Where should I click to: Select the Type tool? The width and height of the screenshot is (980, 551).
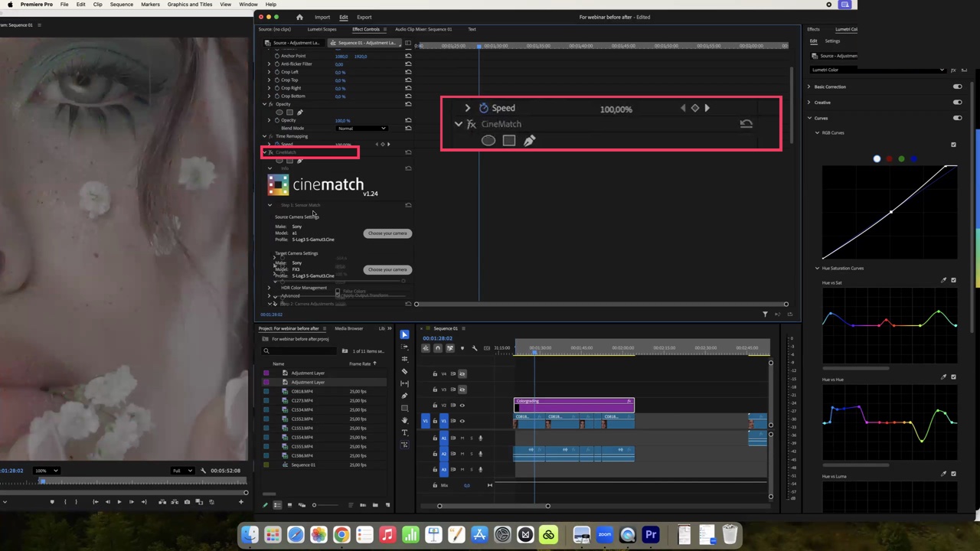coord(404,432)
